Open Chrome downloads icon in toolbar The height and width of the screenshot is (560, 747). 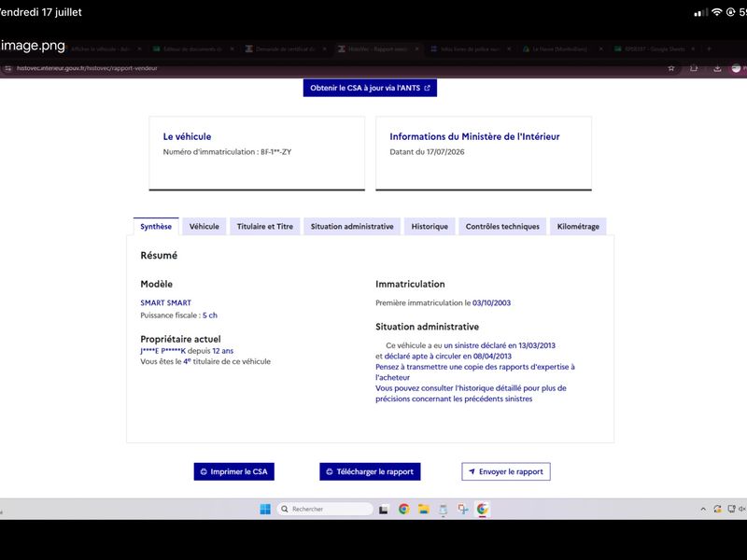[x=717, y=68]
